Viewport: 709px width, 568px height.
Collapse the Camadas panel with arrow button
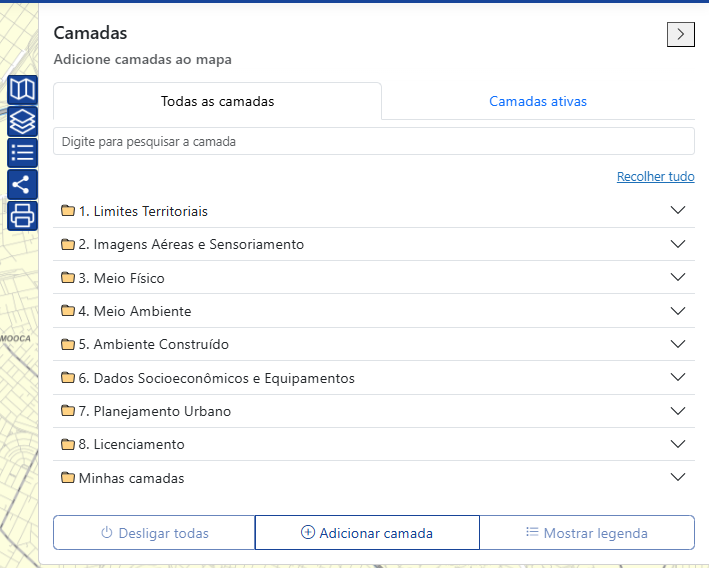[681, 34]
